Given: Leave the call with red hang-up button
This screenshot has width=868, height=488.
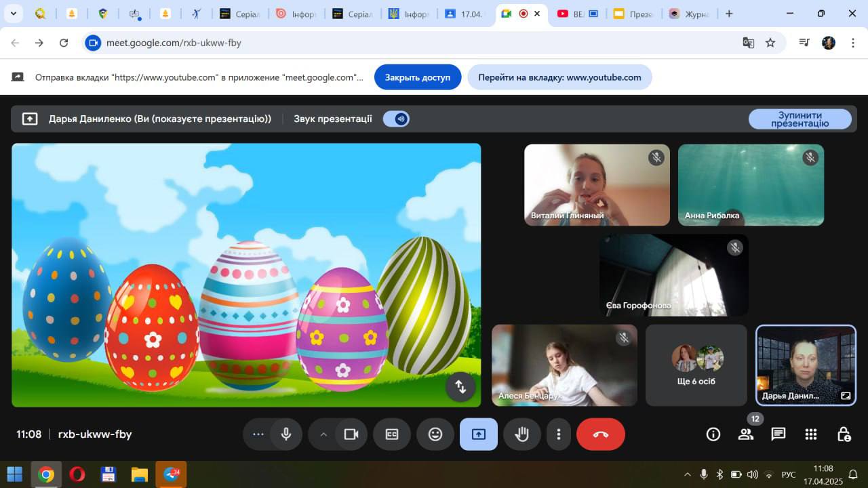Looking at the screenshot, I should [x=600, y=434].
